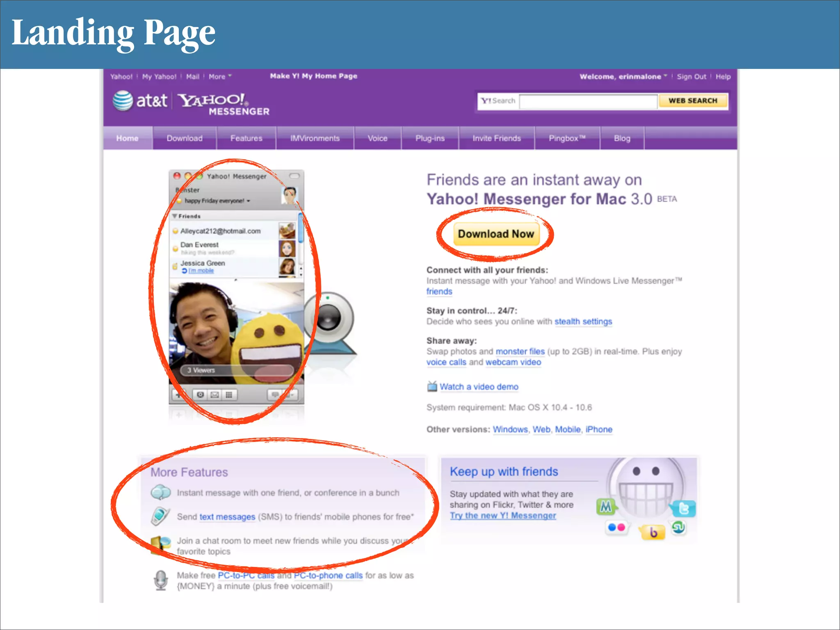Click the green M badge icon

(606, 507)
